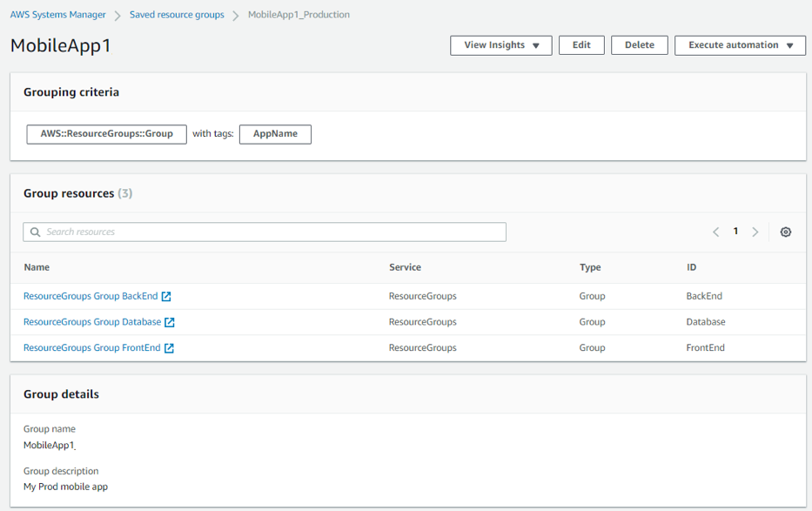
Task: Select the AppName tag chip
Action: [275, 134]
